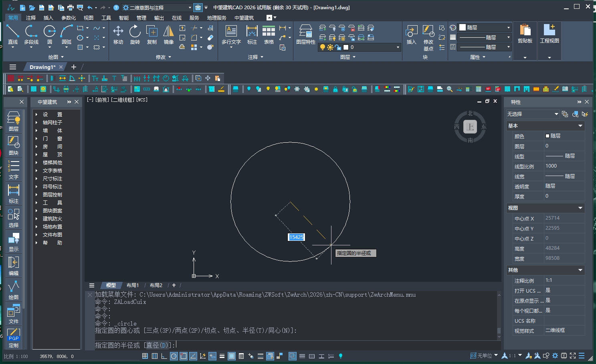Select the 标注 dimension tool in ribbon
Image resolution: width=596 pixels, height=364 pixels.
click(252, 34)
